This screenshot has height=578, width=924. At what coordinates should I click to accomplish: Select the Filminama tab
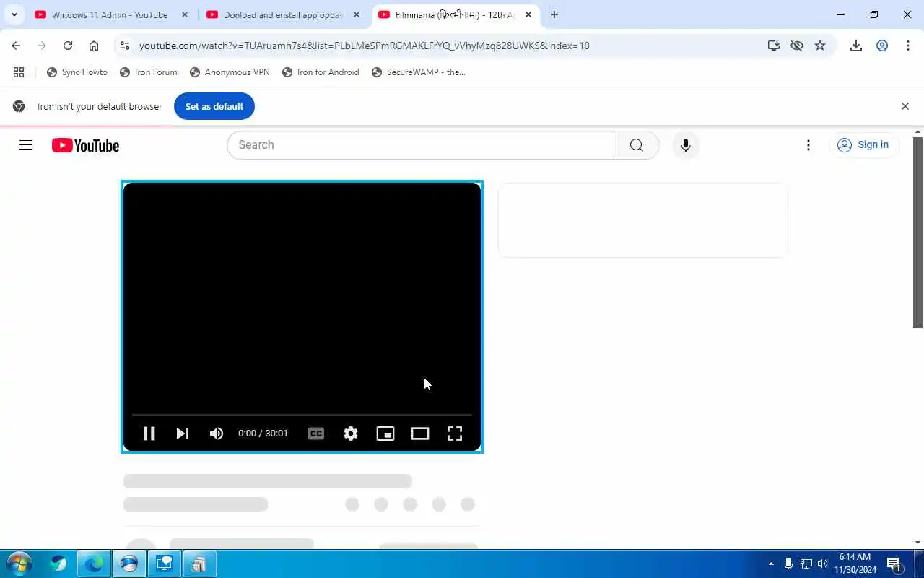(456, 14)
